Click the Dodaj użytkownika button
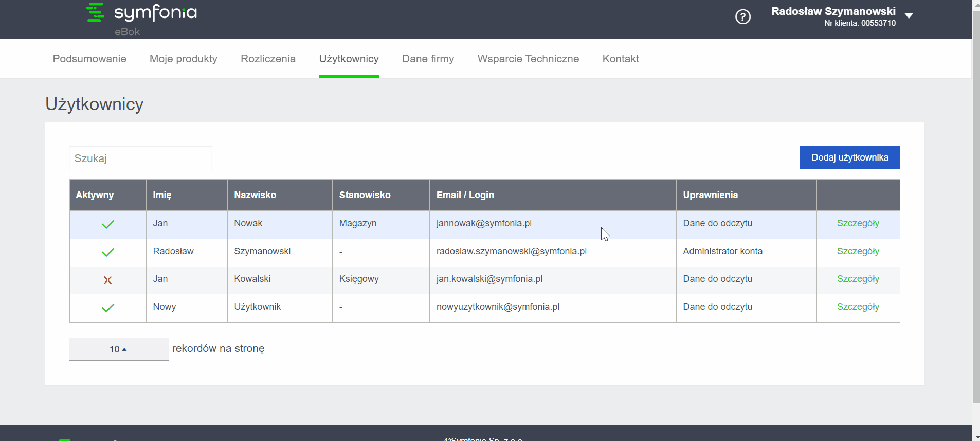This screenshot has width=980, height=441. (850, 157)
